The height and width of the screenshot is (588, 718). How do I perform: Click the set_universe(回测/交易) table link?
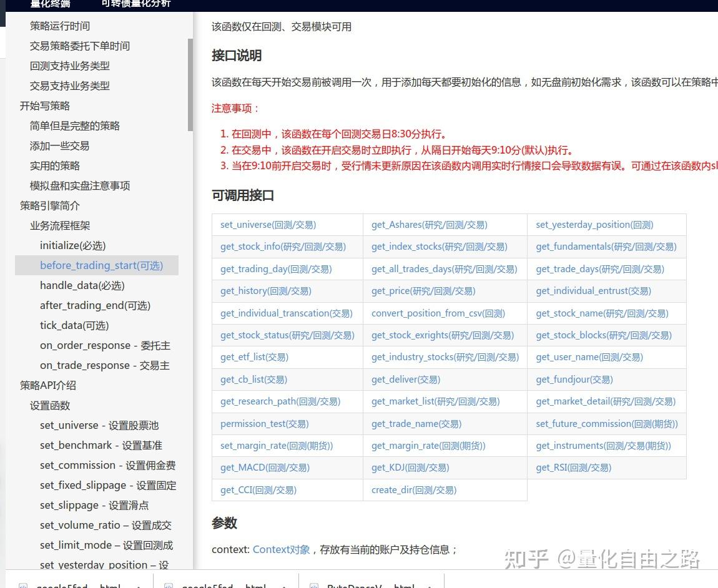[267, 225]
